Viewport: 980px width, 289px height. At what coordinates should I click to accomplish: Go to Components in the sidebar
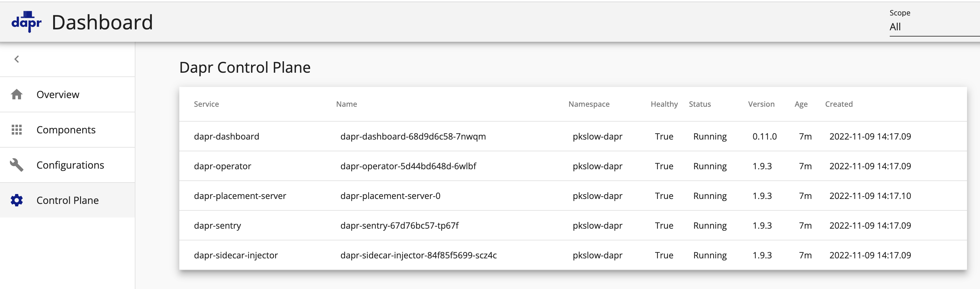(67, 130)
